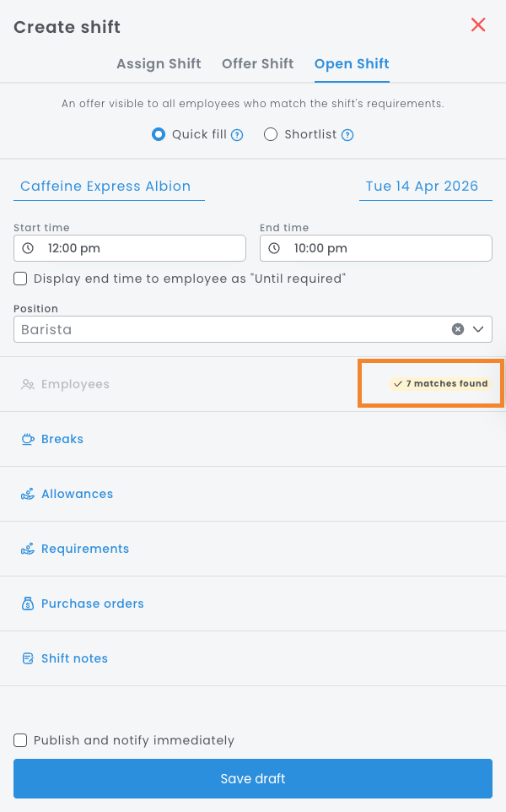Click the Quick fill help icon

[x=238, y=135]
